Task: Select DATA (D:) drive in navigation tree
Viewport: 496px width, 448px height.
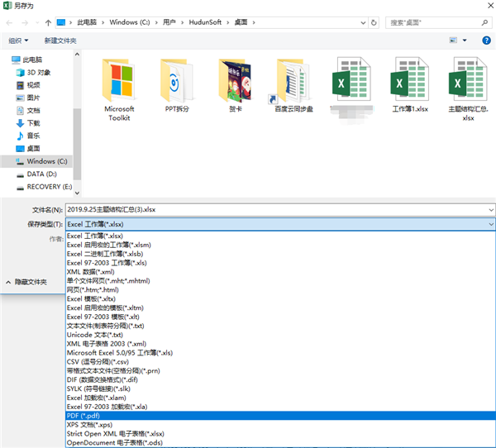Action: click(36, 174)
